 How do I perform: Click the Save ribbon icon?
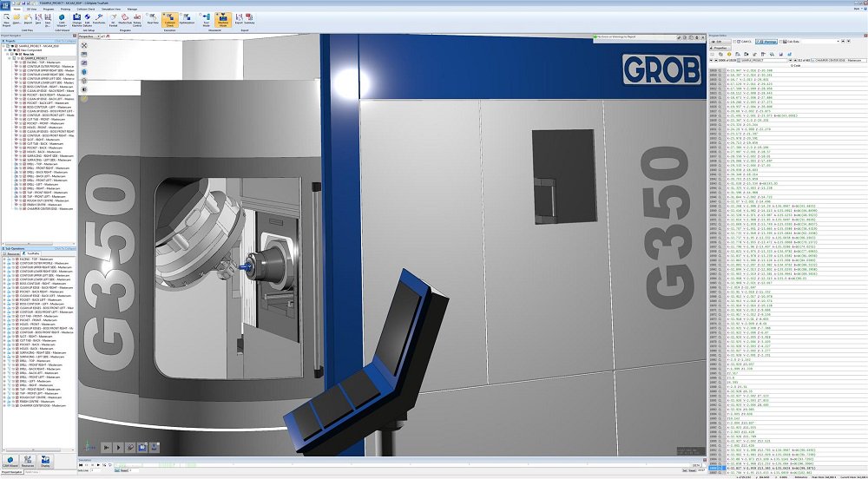37,19
